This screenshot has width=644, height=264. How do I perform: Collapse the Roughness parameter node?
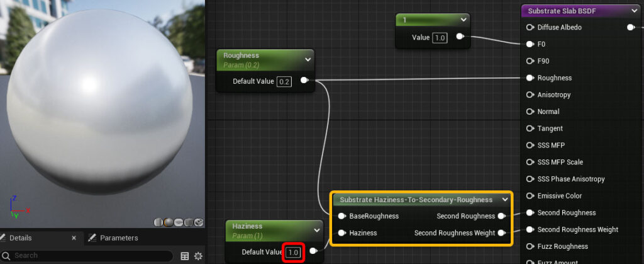(x=308, y=60)
